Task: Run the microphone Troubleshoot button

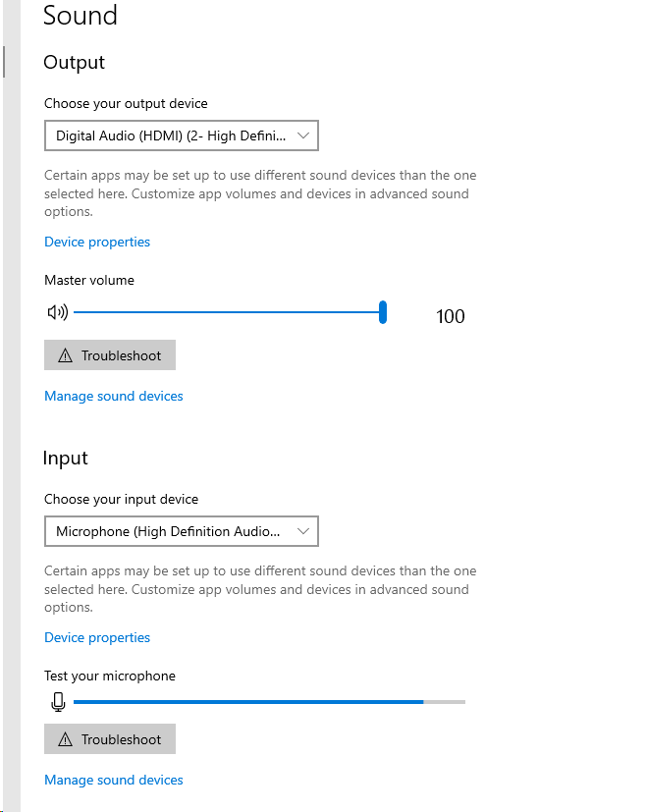Action: click(x=110, y=739)
